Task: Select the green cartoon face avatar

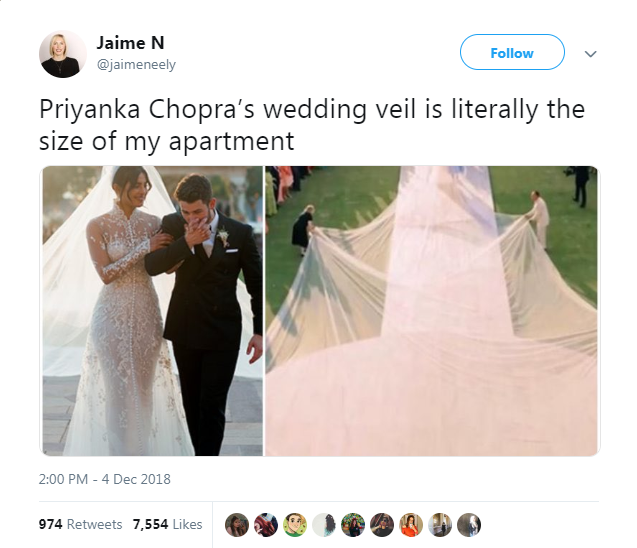Action: tap(295, 524)
